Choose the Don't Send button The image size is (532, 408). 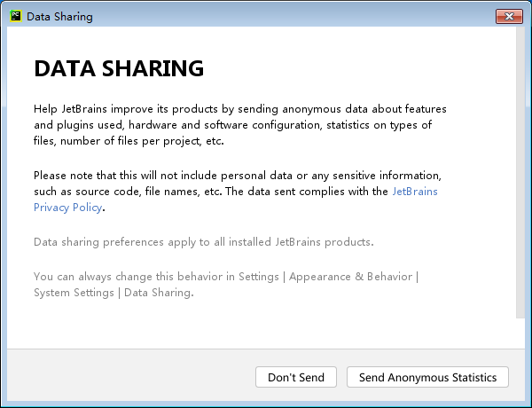click(296, 377)
